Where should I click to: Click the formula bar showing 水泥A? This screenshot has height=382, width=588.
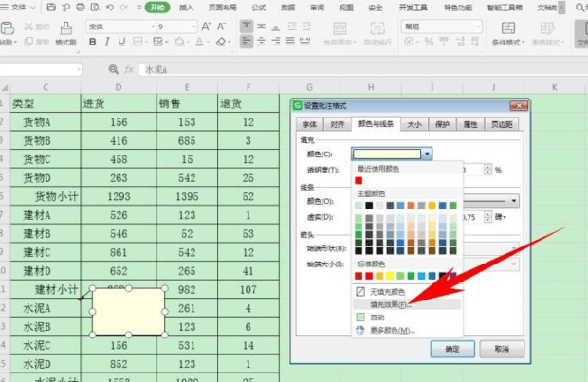(x=363, y=70)
